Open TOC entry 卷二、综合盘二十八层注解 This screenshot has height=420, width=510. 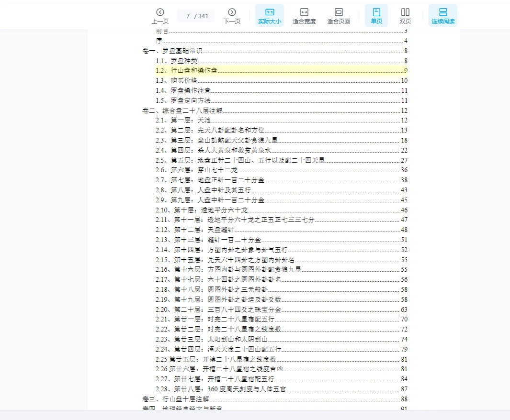tap(275, 111)
